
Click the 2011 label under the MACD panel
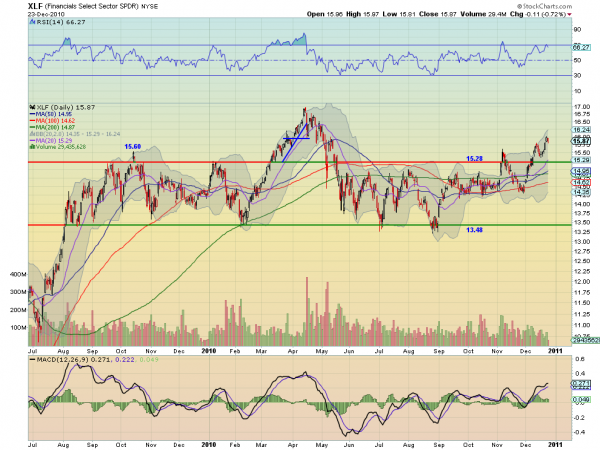555,445
